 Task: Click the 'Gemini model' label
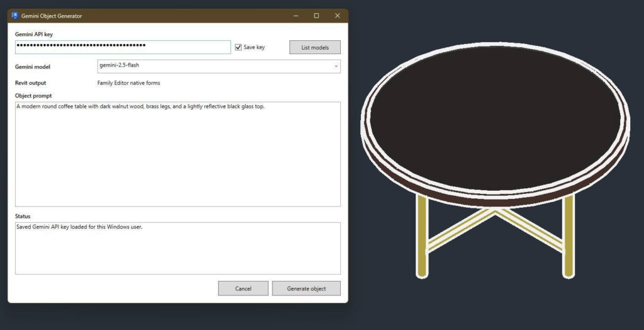point(33,67)
